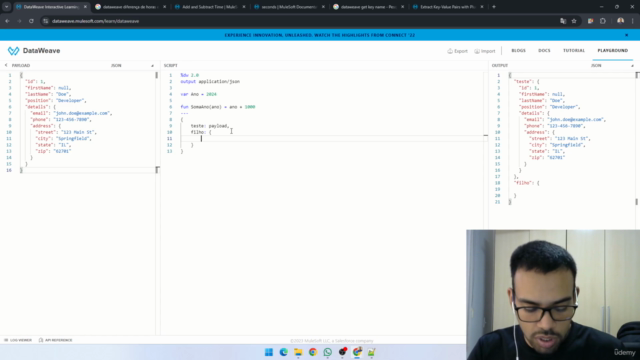Open WhatsApp from the taskbar
This screenshot has height=360, width=640.
327,352
